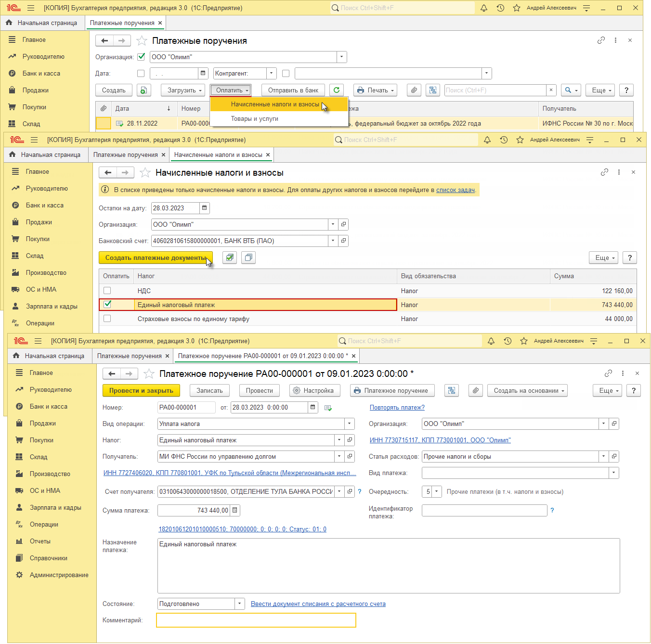
Task: Switch to Платежное поручение РА00-000001 tab
Action: [262, 356]
